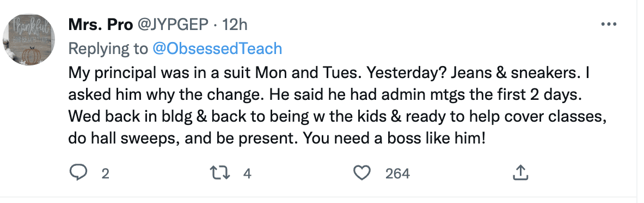The image size is (644, 203).
Task: Visit the @ObsessedTeach profile link
Action: [x=217, y=49]
